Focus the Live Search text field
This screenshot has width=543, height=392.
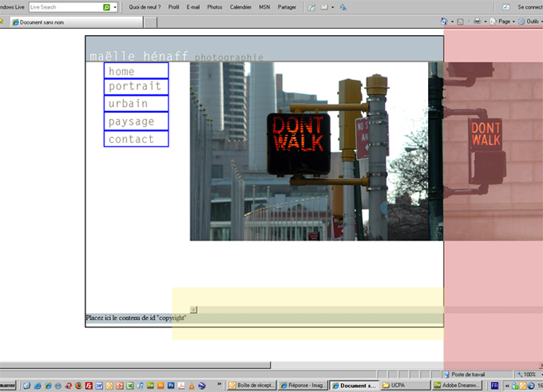(x=66, y=7)
